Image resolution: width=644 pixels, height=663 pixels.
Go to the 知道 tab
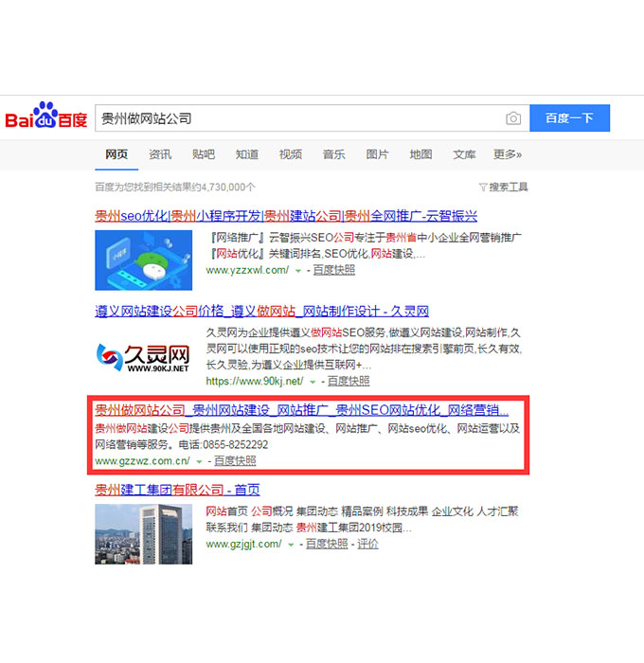tap(247, 154)
